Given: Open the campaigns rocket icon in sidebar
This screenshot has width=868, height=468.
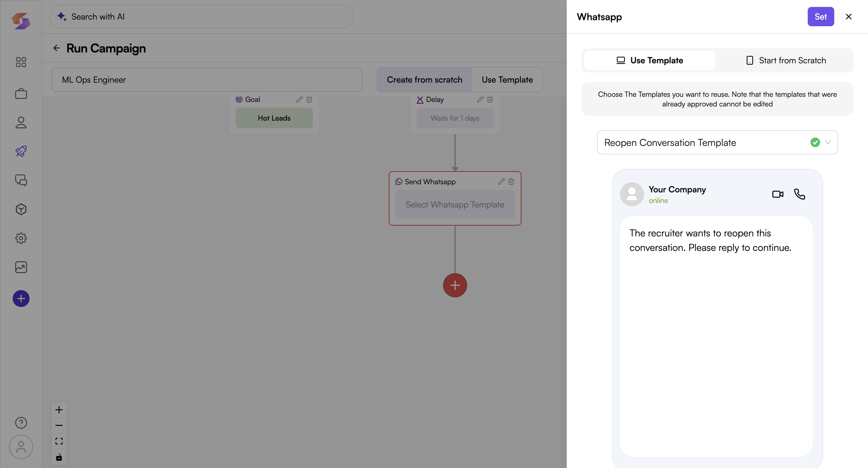Looking at the screenshot, I should click(x=21, y=151).
